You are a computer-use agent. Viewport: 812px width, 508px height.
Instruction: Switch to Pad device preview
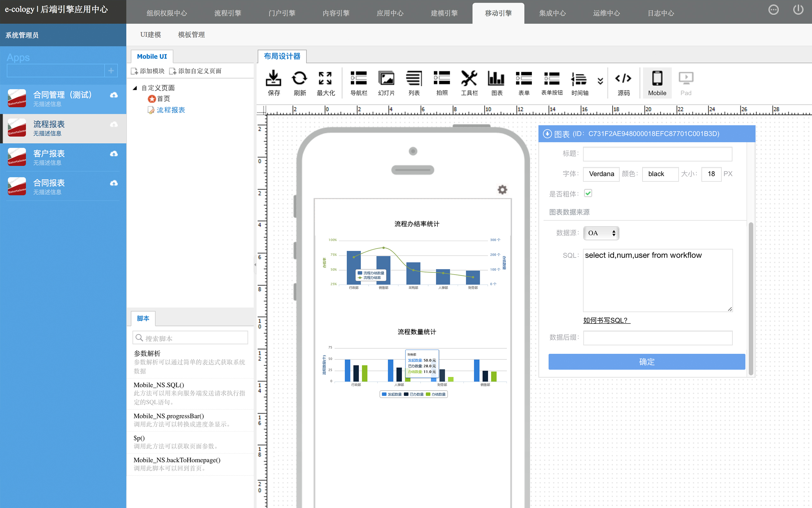[x=686, y=83]
